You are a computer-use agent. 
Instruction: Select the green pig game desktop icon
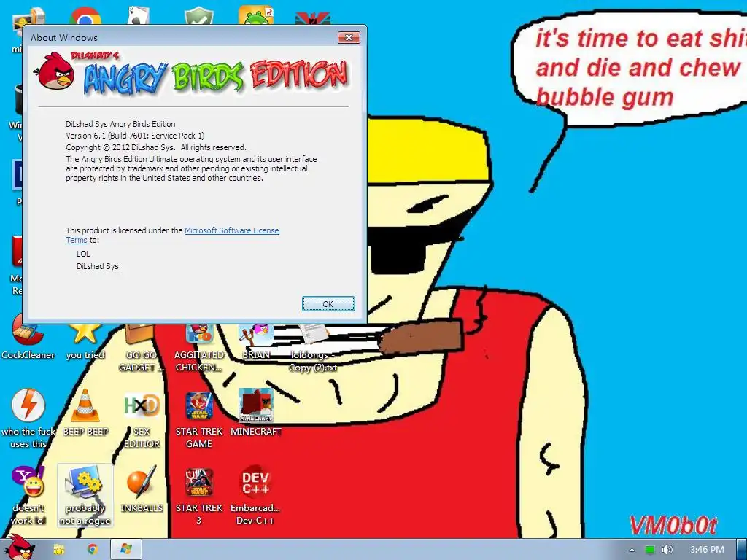(256, 15)
